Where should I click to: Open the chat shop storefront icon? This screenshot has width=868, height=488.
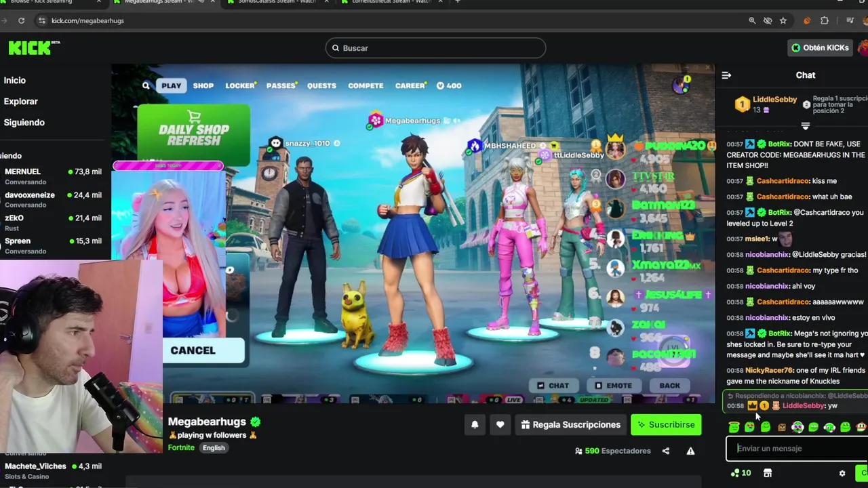pos(768,473)
